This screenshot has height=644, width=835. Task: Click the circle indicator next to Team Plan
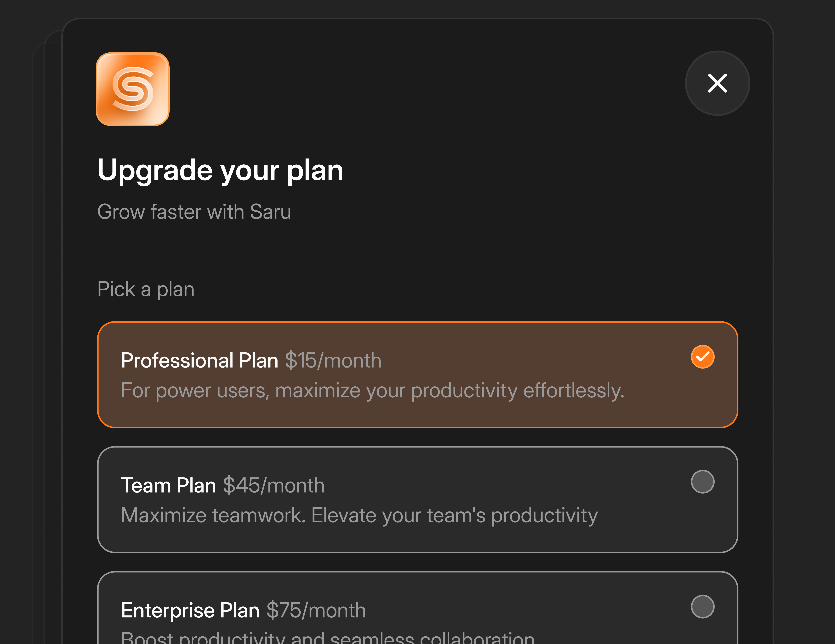(x=703, y=482)
